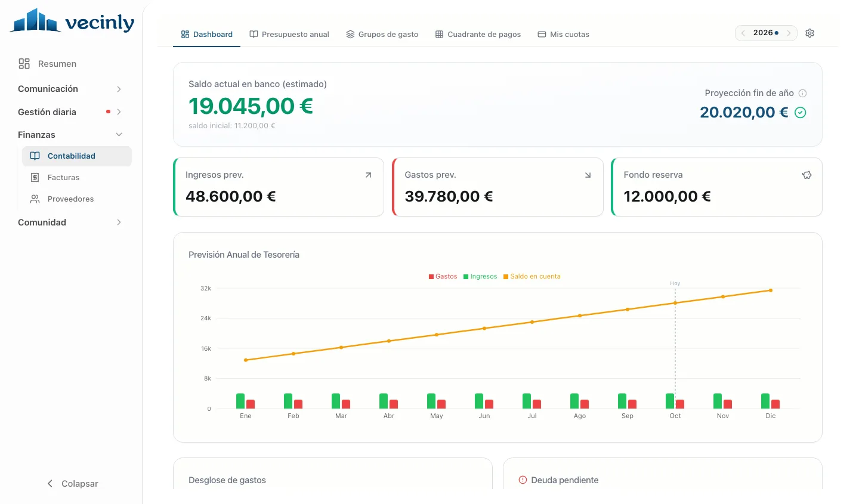Click the green Ene income bar
The height and width of the screenshot is (504, 859).
click(x=240, y=401)
